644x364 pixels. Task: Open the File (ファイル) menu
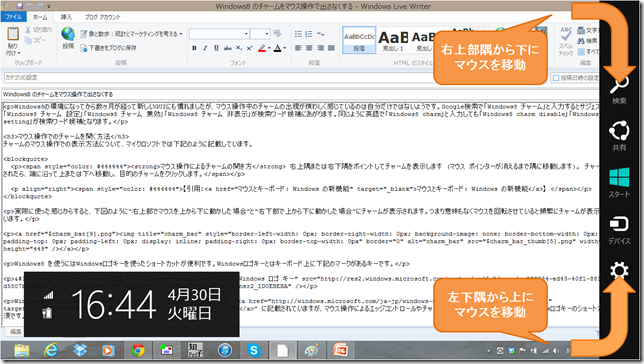14,17
